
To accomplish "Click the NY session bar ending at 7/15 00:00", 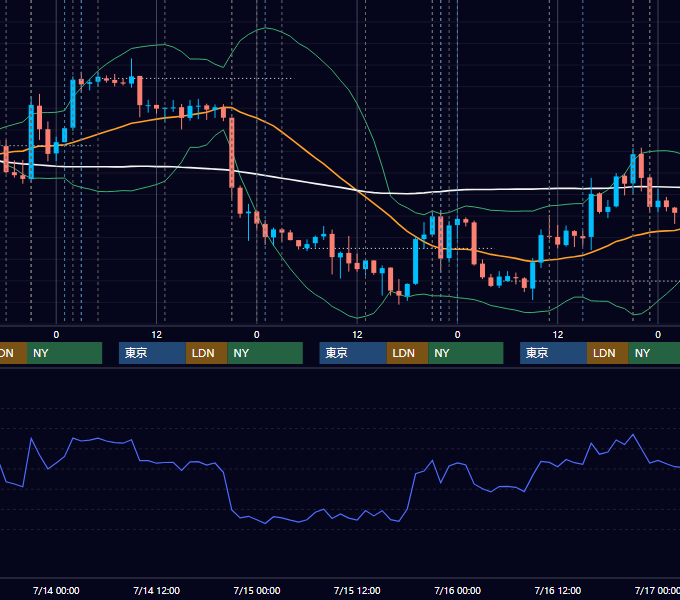I will [x=265, y=353].
